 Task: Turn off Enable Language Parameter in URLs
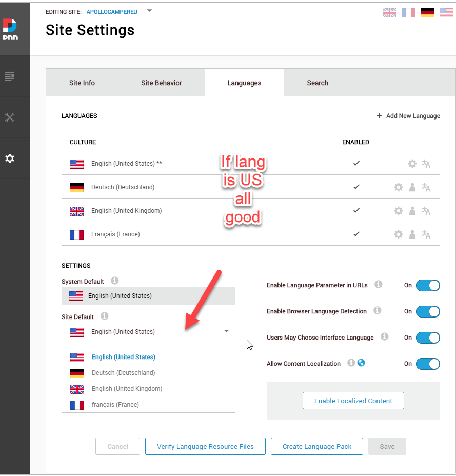coord(428,285)
